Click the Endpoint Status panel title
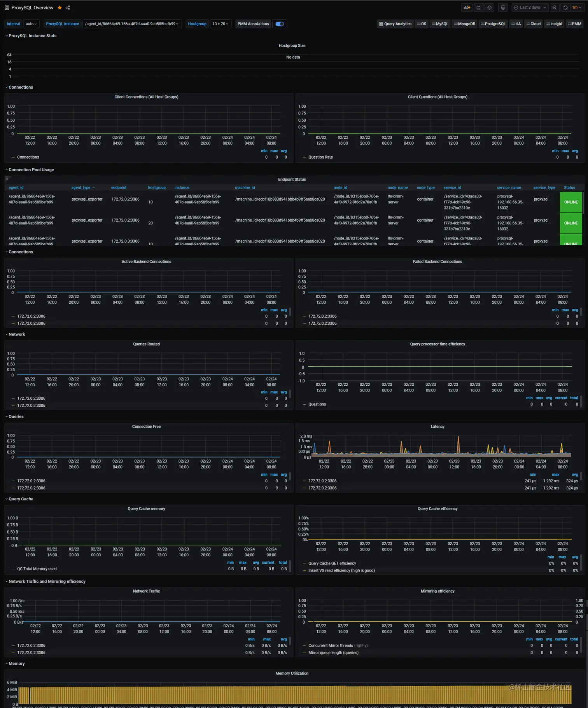The width and height of the screenshot is (588, 708). pos(292,179)
